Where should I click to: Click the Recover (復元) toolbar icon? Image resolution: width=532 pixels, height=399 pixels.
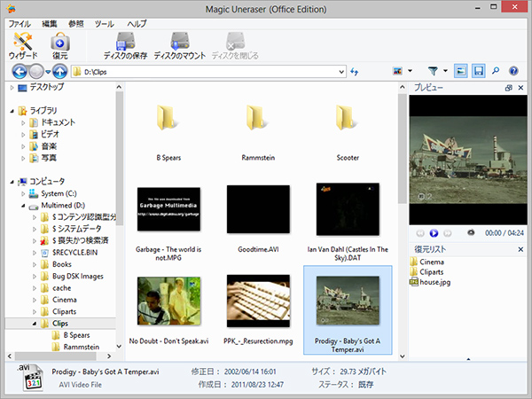point(60,45)
